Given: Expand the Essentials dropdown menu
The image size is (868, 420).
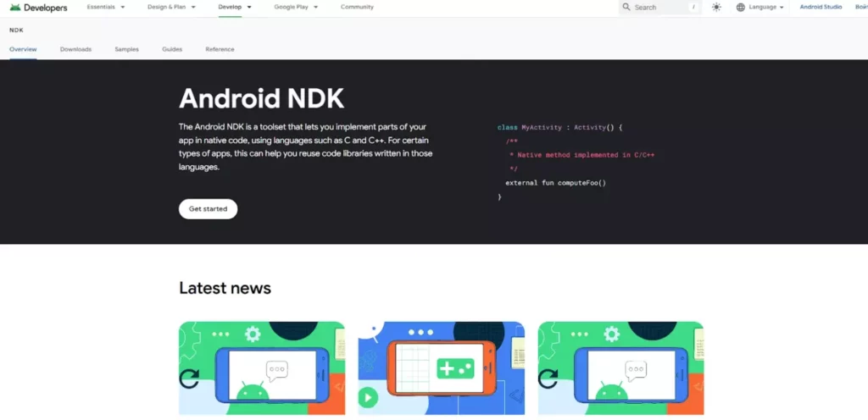Looking at the screenshot, I should 106,7.
